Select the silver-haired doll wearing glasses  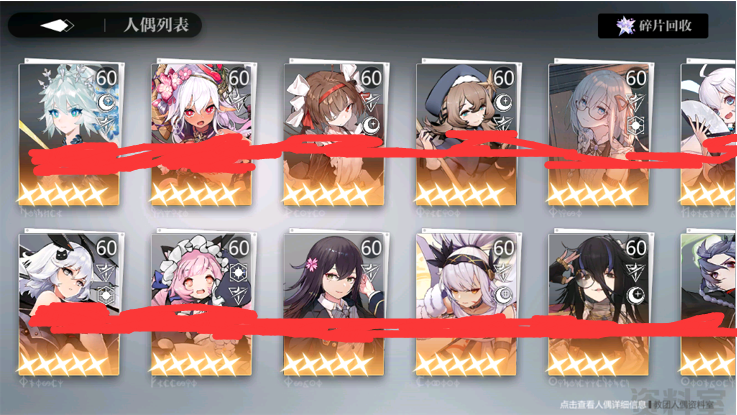pyautogui.click(x=599, y=134)
